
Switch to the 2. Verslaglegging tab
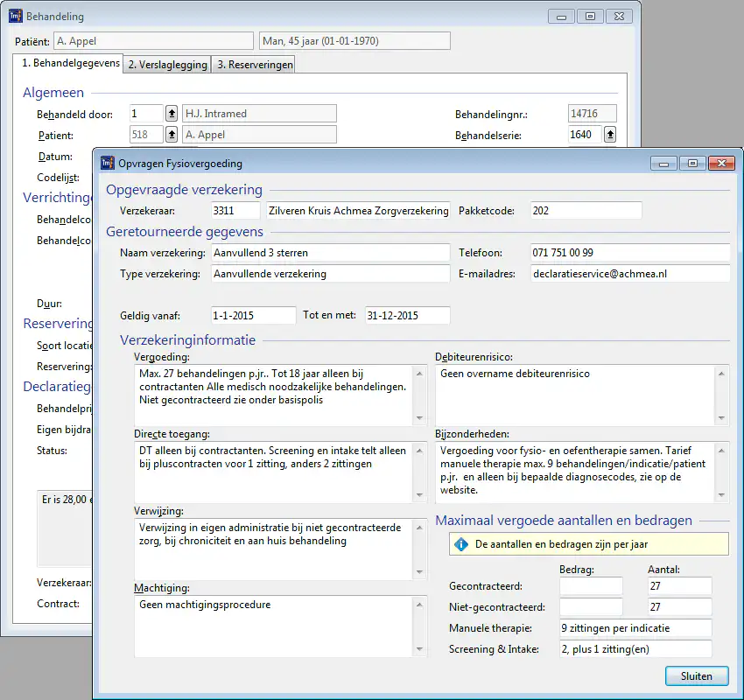click(167, 65)
